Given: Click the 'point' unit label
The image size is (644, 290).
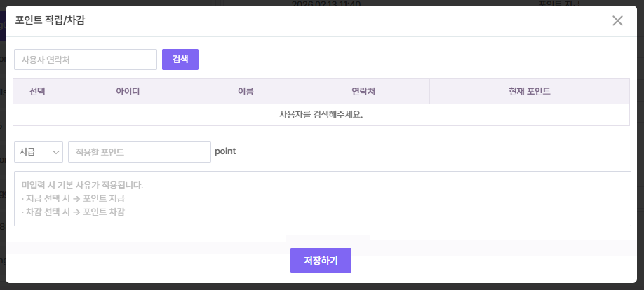Looking at the screenshot, I should pos(225,151).
